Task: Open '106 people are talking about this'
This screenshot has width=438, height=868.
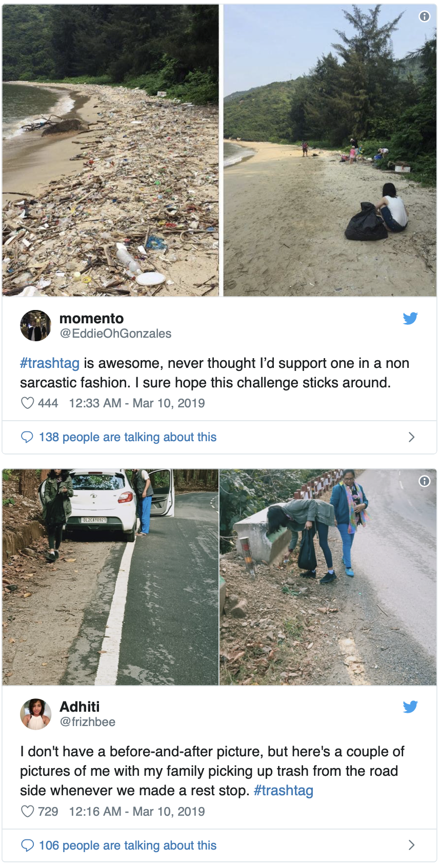Action: pyautogui.click(x=128, y=845)
